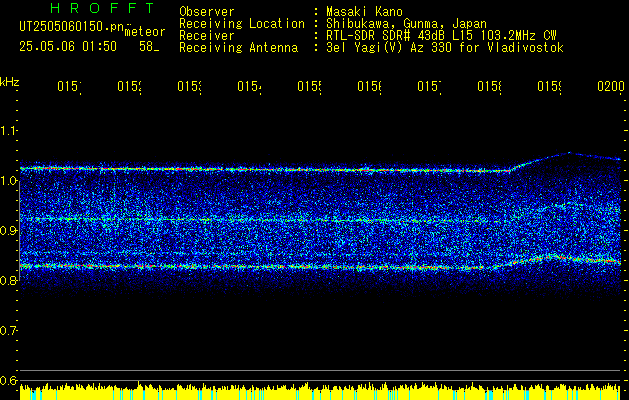Click the 0.8 kHz axis label
Viewport: 629px width, 400px height.
pos(9,280)
